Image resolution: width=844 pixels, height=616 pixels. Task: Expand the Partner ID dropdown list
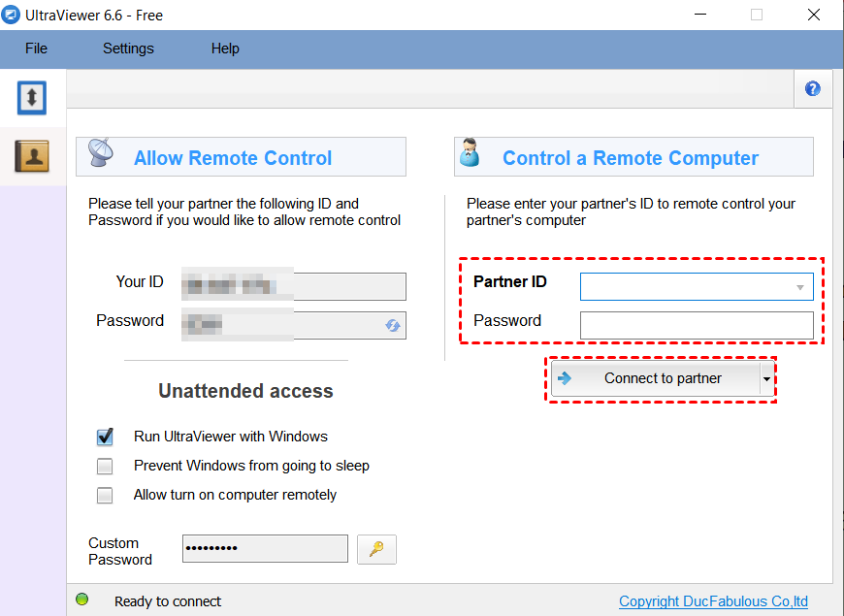tap(800, 287)
